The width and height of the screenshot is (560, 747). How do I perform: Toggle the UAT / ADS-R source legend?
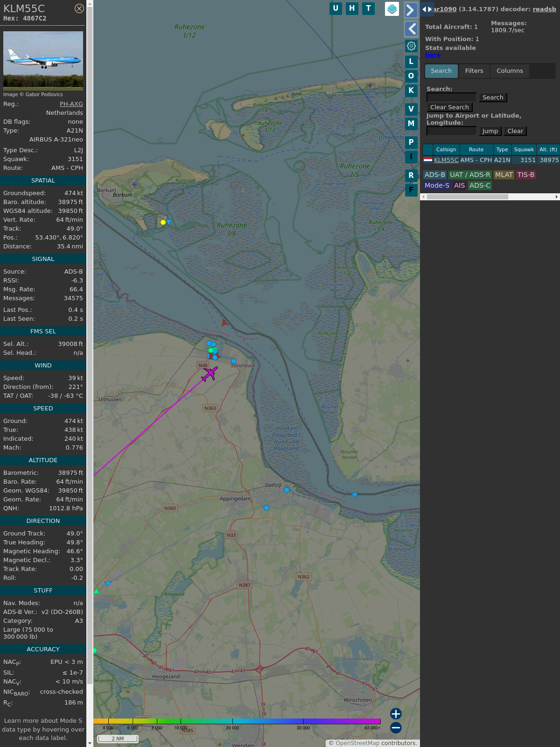[x=470, y=175]
